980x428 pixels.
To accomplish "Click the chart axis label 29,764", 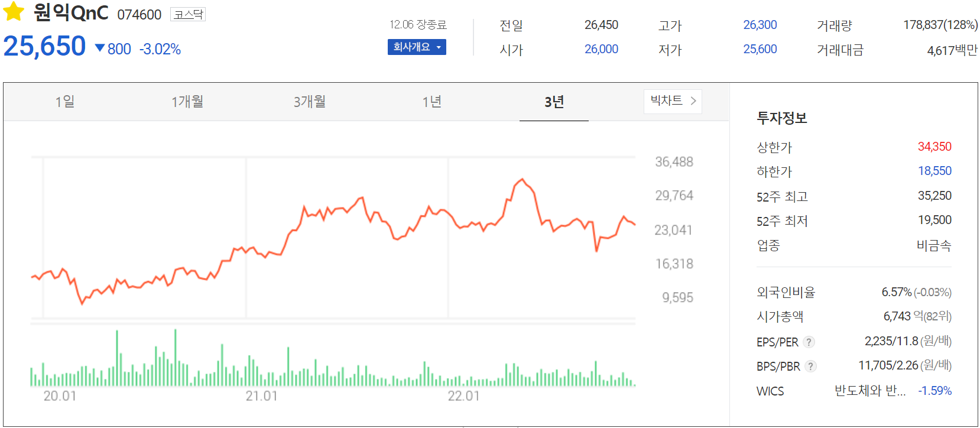I will [x=674, y=196].
